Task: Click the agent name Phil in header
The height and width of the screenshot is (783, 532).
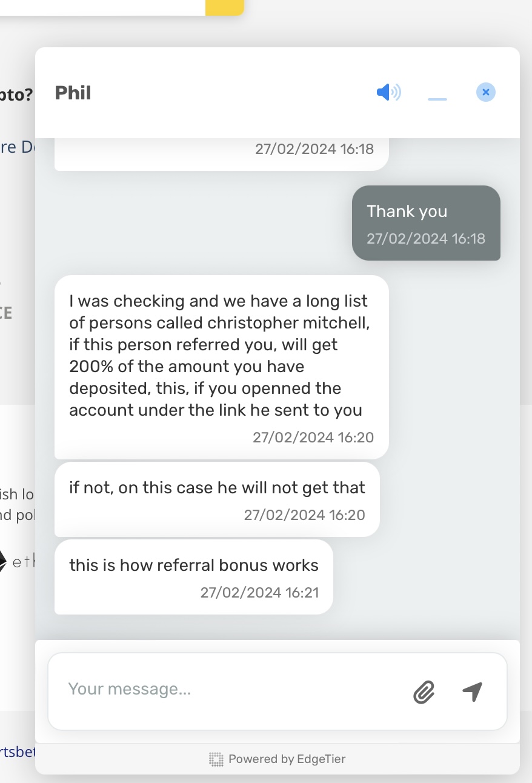Action: (73, 93)
